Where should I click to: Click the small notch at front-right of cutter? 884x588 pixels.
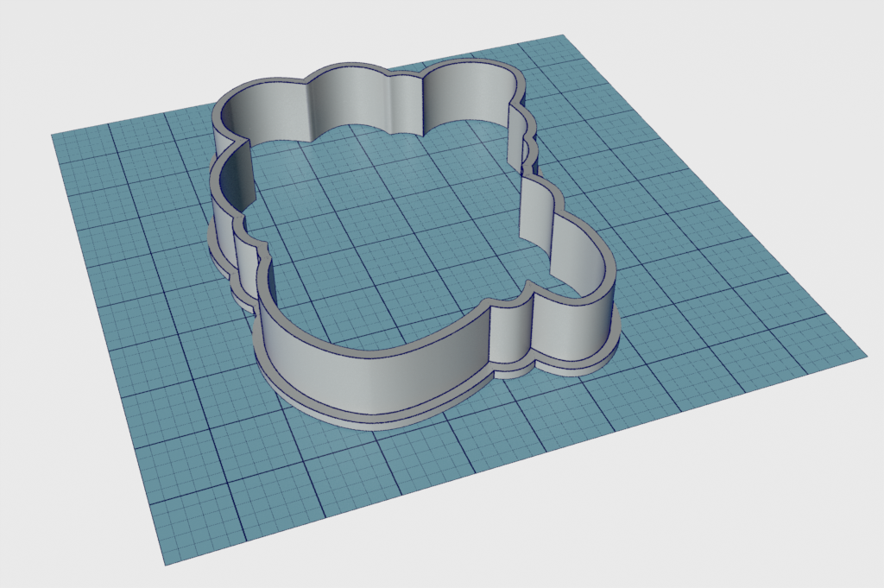pyautogui.click(x=528, y=304)
